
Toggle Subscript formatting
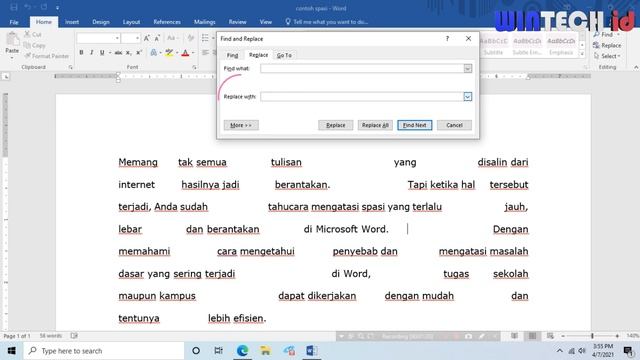click(128, 53)
